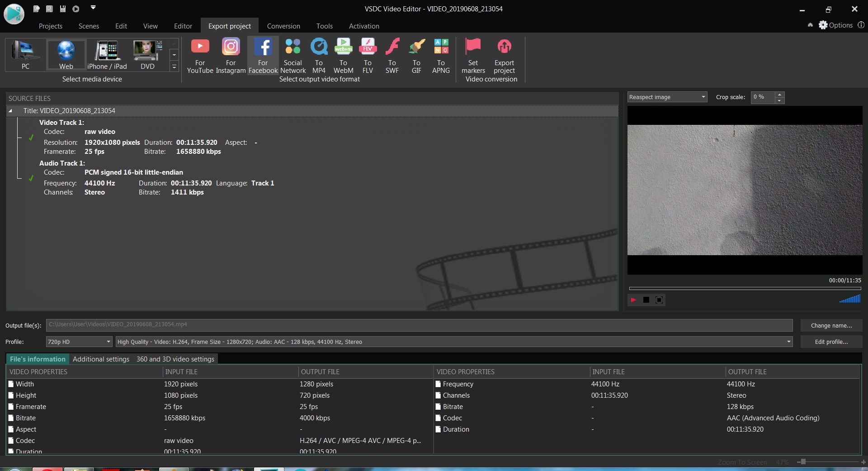868x471 pixels.
Task: Click the Edit profile... button
Action: pos(831,342)
